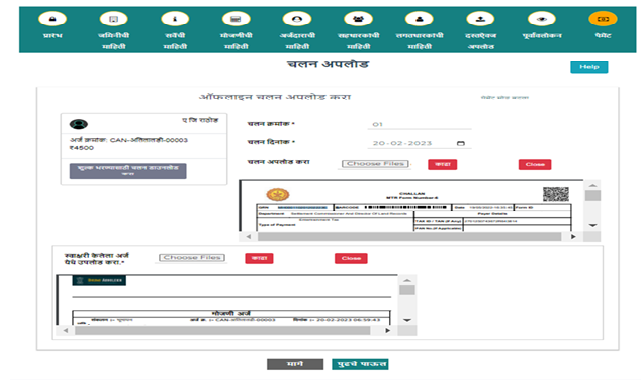Click the left arrow of the challan preview scrollbar
The height and width of the screenshot is (385, 643).
[x=249, y=237]
